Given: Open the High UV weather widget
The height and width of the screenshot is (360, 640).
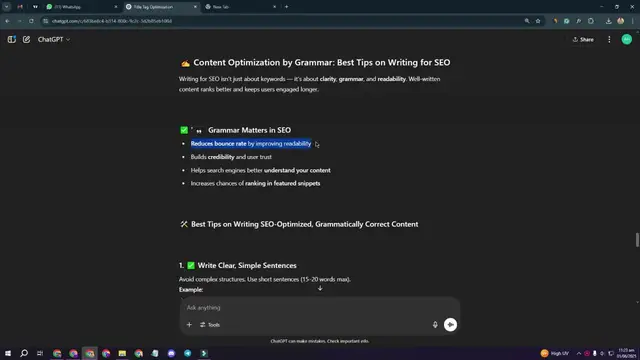Looking at the screenshot, I should 554,353.
